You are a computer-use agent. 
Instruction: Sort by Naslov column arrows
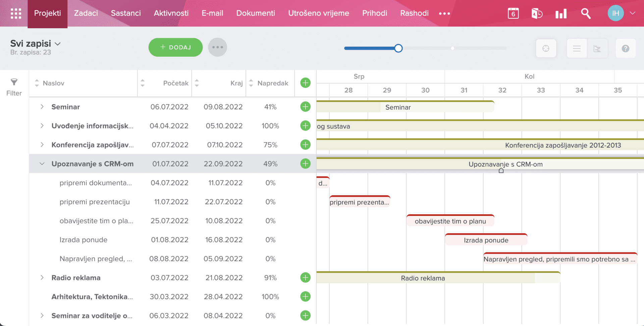pos(37,83)
